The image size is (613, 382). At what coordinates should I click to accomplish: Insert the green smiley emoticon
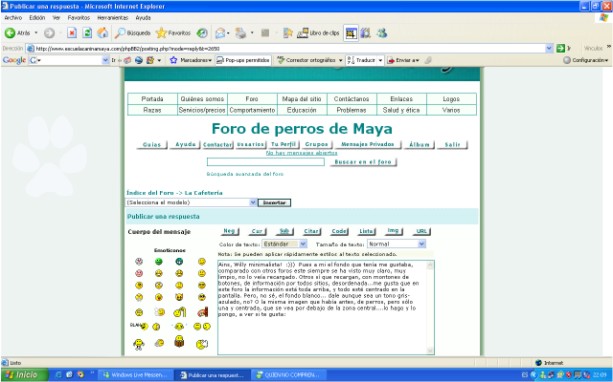click(158, 261)
